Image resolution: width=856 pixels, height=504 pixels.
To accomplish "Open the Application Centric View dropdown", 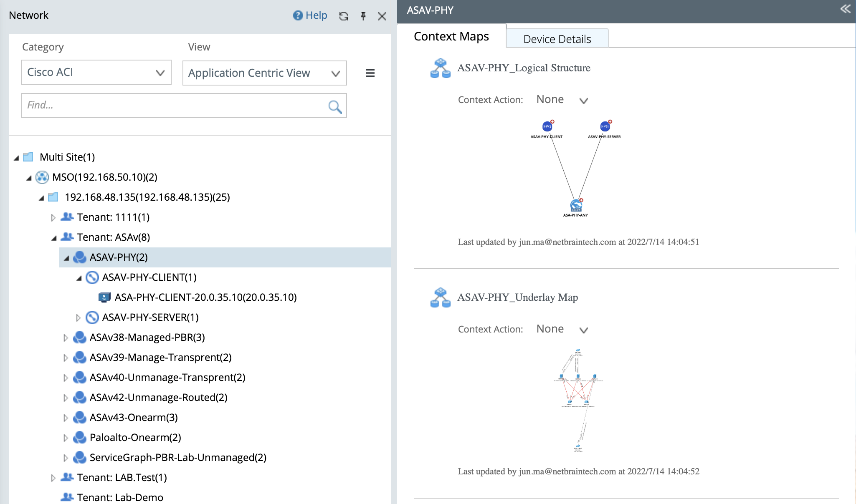I will coord(264,73).
